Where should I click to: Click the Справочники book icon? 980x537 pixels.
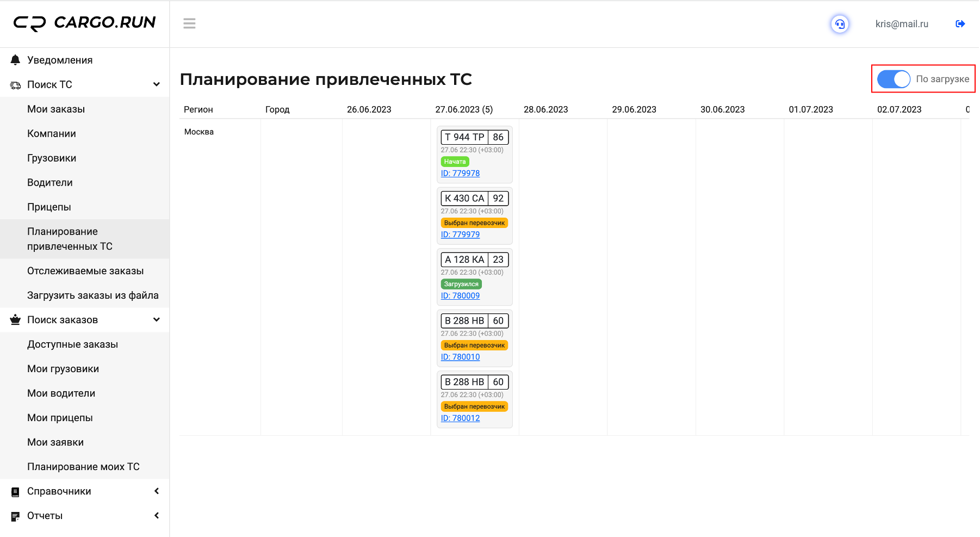15,492
